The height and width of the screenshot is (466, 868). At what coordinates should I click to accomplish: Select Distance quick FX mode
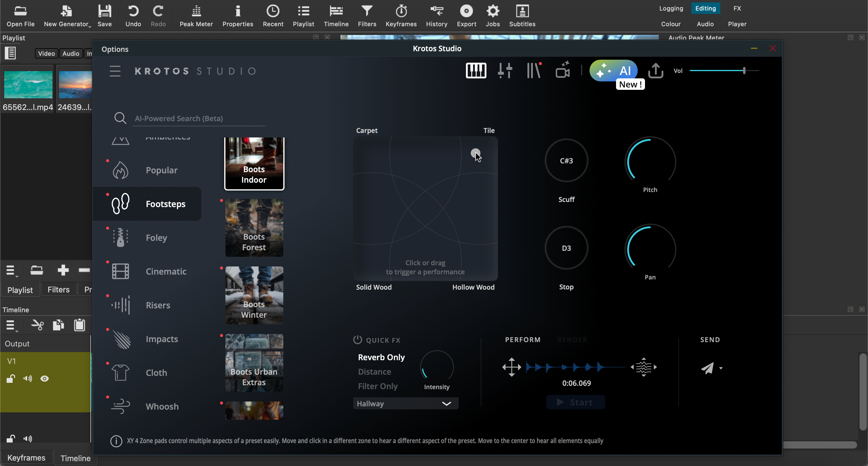[x=374, y=372]
